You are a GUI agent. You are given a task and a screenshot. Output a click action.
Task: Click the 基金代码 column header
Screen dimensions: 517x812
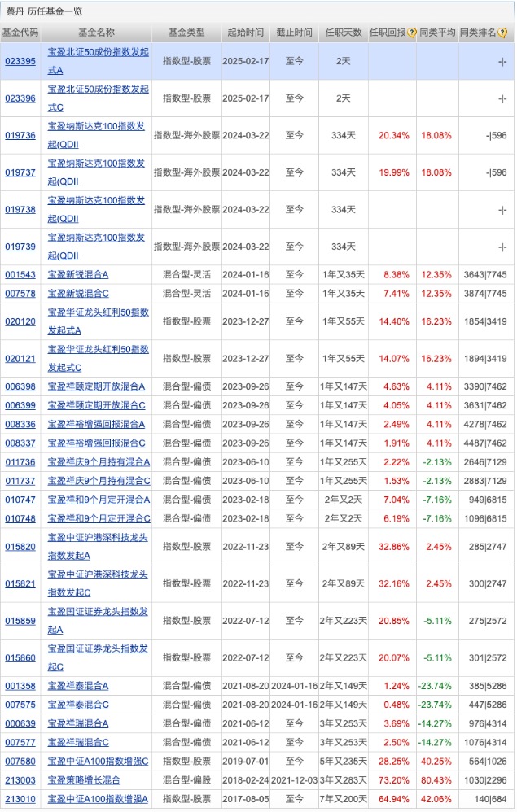tap(20, 33)
